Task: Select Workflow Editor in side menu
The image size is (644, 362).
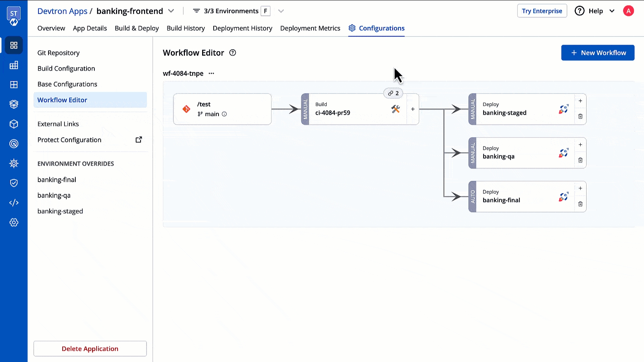Action: click(x=90, y=100)
